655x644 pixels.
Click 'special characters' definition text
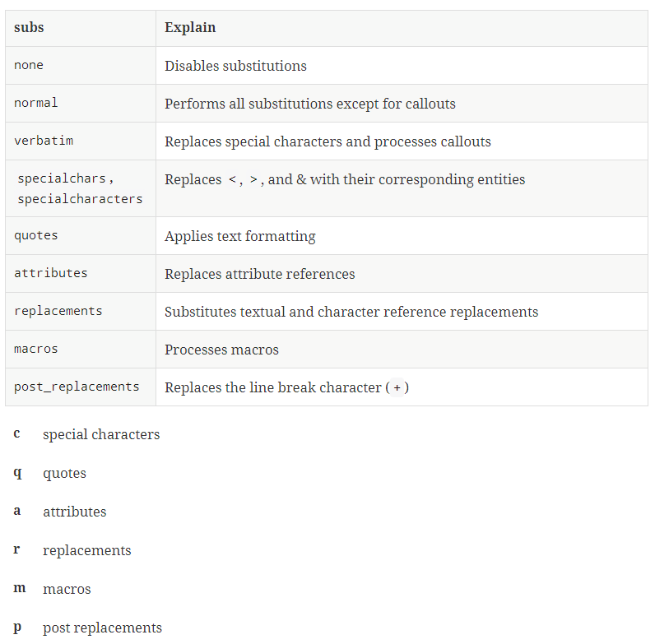101,434
